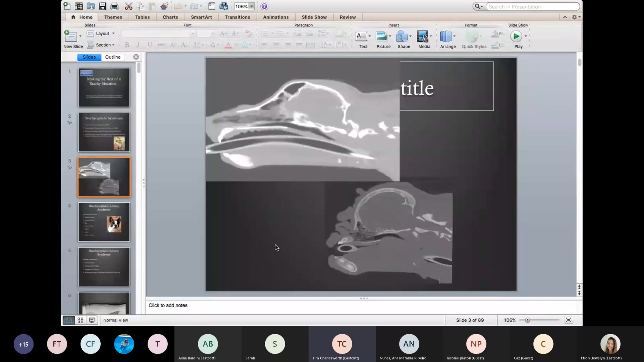The width and height of the screenshot is (644, 362).
Task: Click the Cut scissors icon
Action: 129,6
